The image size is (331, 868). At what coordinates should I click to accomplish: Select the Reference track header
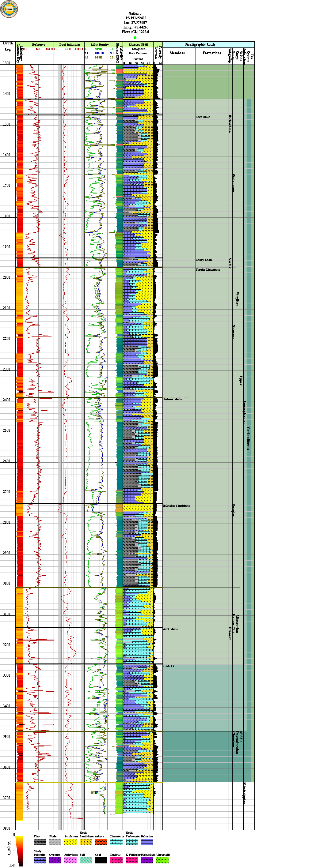[x=38, y=44]
